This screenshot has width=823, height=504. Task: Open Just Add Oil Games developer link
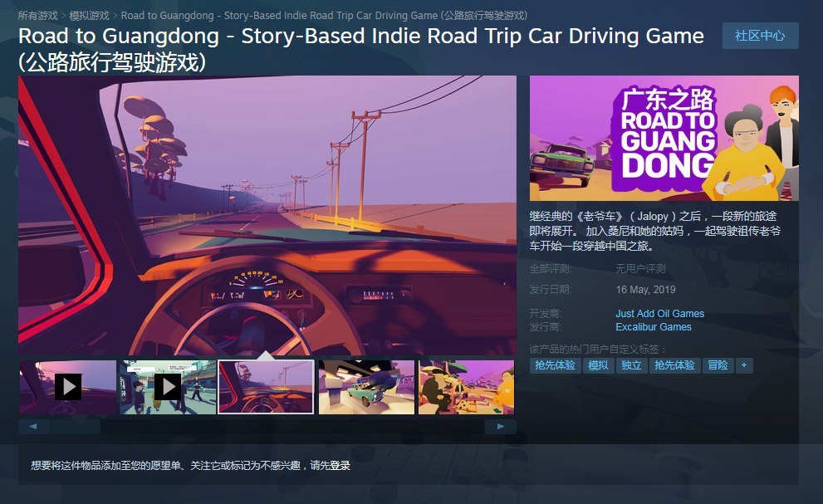659,313
